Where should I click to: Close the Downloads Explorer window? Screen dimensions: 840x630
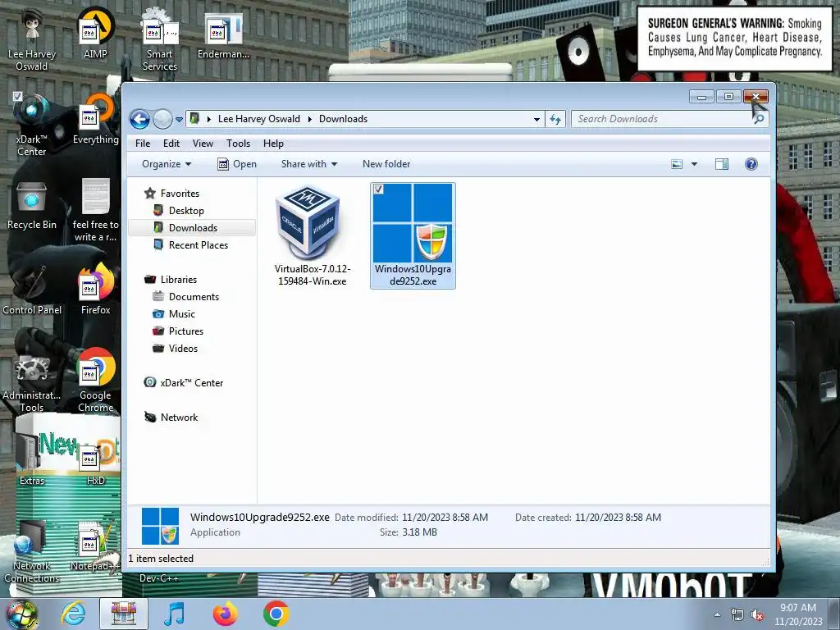pos(756,97)
